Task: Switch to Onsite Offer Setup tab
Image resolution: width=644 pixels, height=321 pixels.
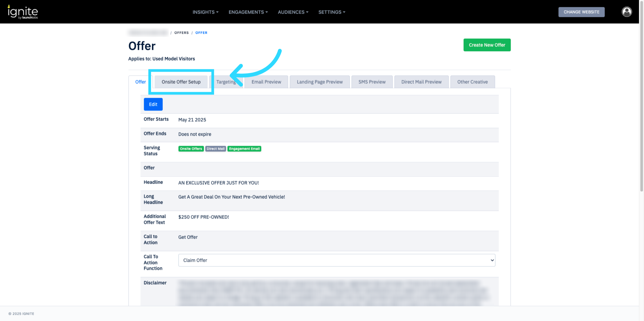Action: (181, 82)
